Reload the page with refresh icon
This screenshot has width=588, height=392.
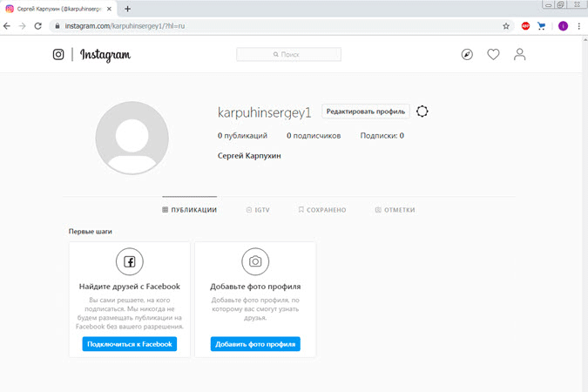tap(37, 26)
